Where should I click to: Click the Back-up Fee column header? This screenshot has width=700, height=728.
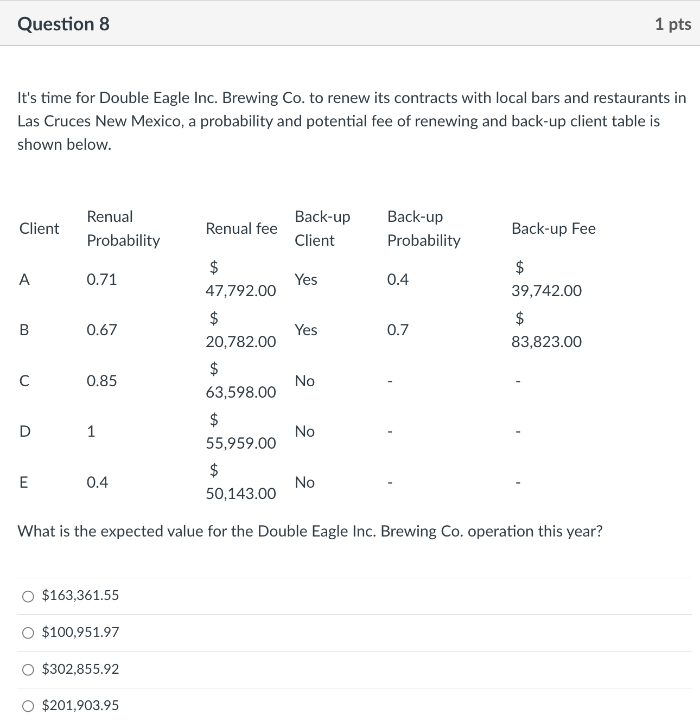pyautogui.click(x=553, y=228)
